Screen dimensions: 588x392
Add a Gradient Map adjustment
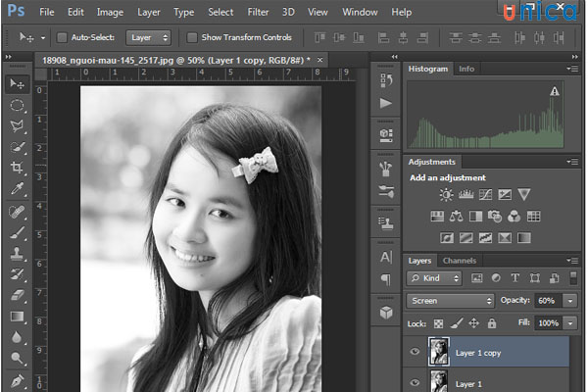point(524,238)
